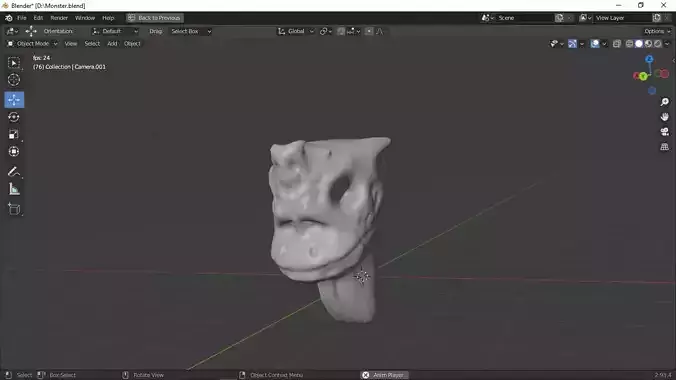Select the Annotate tool
The image size is (676, 380).
[x=14, y=172]
